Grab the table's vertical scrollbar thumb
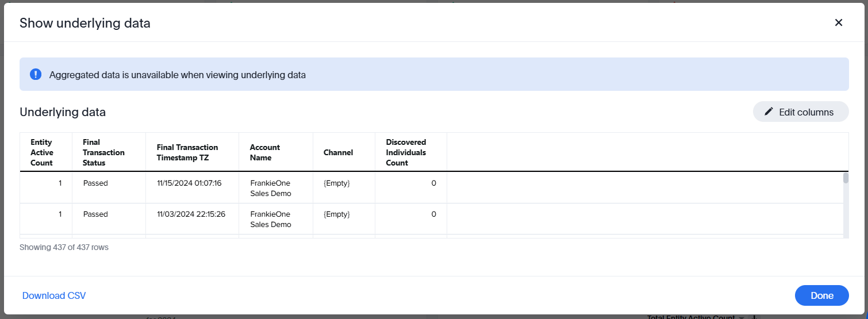Screen dimensions: 868x319 846,178
